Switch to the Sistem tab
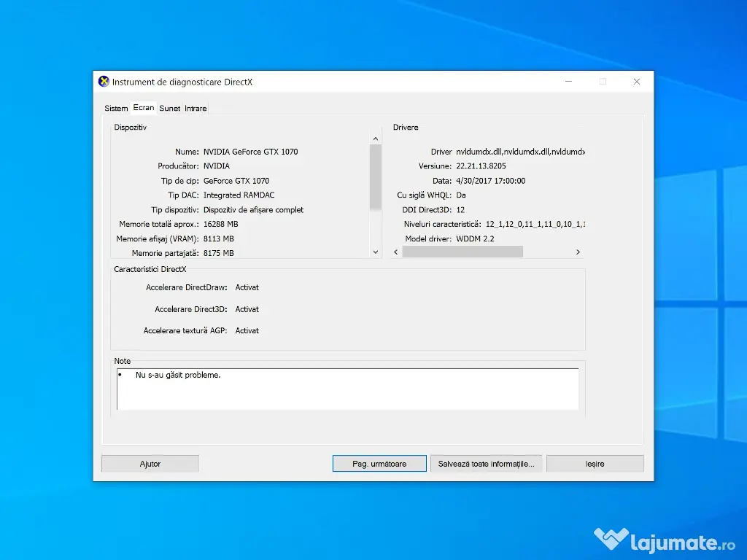The height and width of the screenshot is (560, 747). pos(116,108)
